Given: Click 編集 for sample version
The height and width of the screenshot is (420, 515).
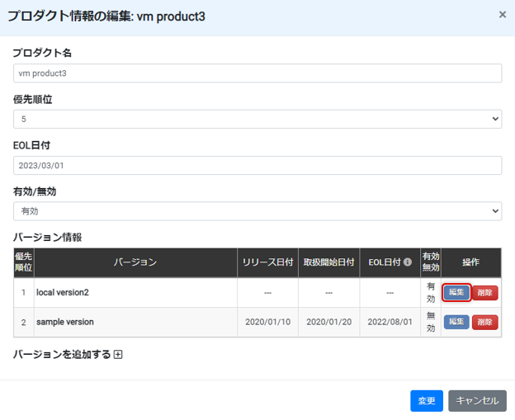Looking at the screenshot, I should coord(456,322).
